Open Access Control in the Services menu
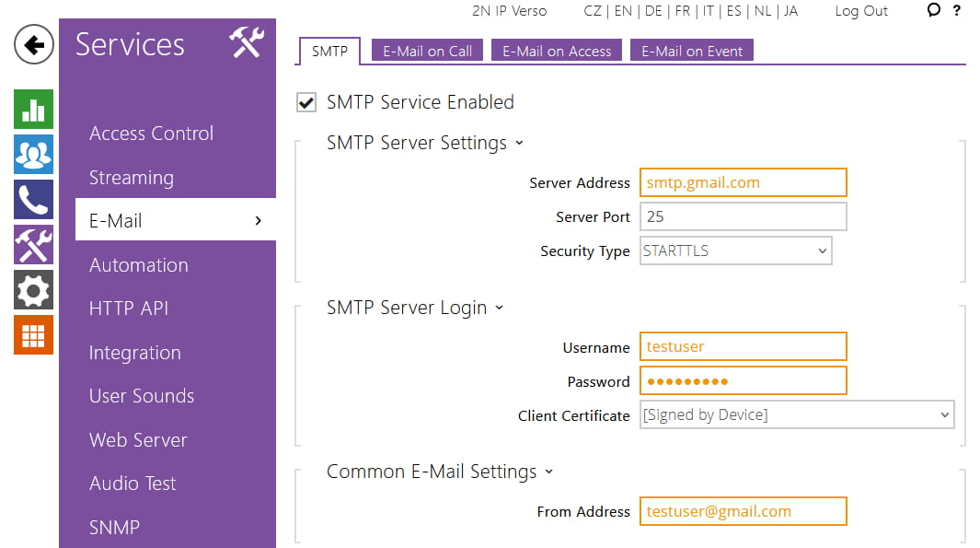Screen dimensions: 980x548 click(151, 134)
